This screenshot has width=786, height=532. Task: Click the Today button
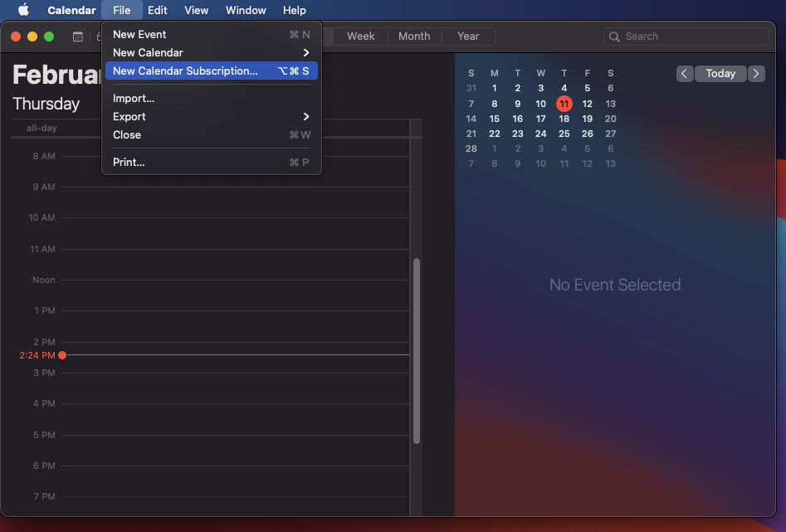[x=720, y=74]
